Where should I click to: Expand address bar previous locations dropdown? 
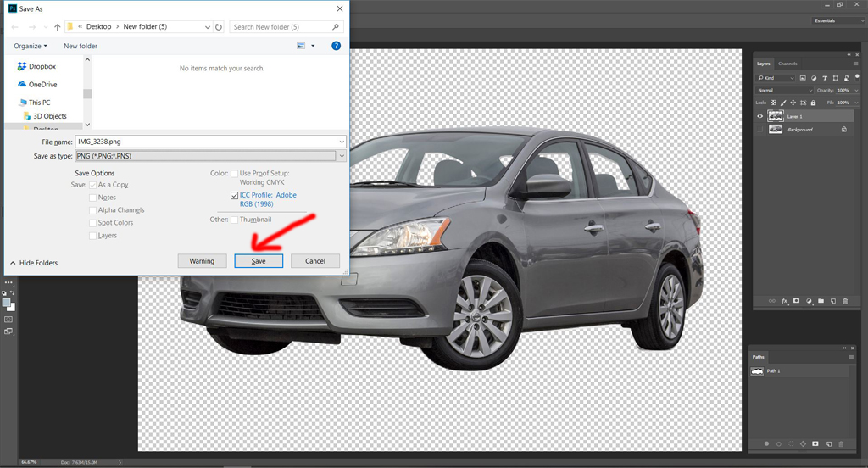[x=208, y=26]
